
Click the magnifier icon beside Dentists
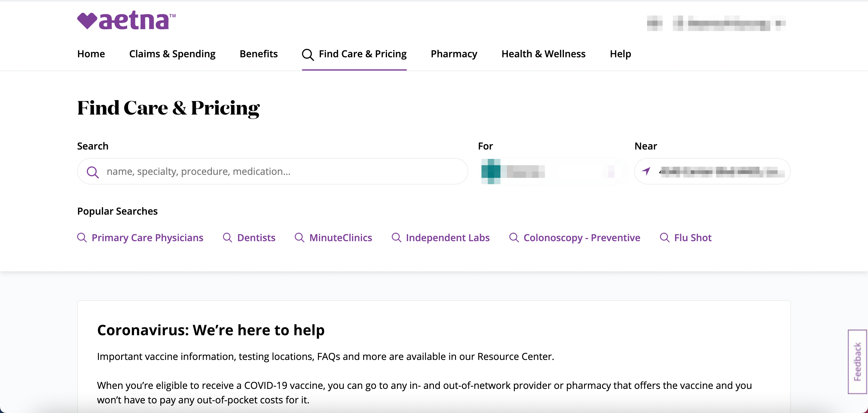228,238
